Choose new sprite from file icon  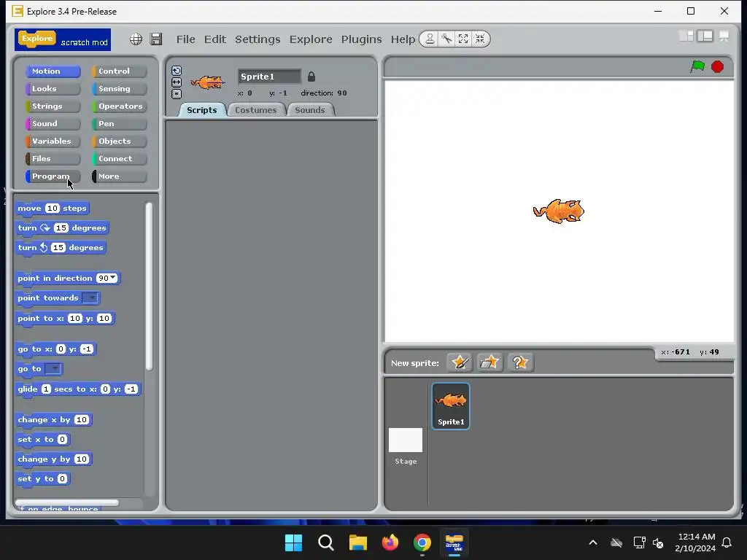(489, 362)
